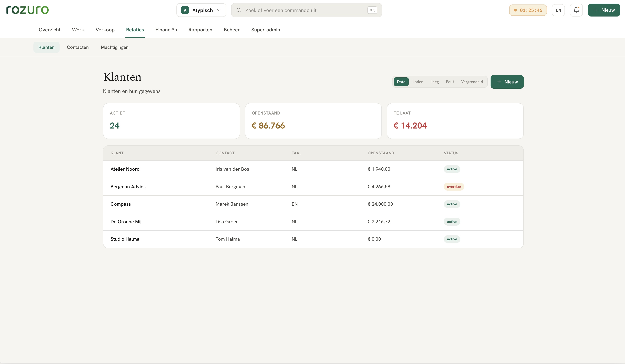
Task: Click the Openstaand € 86.766 card
Action: [313, 121]
